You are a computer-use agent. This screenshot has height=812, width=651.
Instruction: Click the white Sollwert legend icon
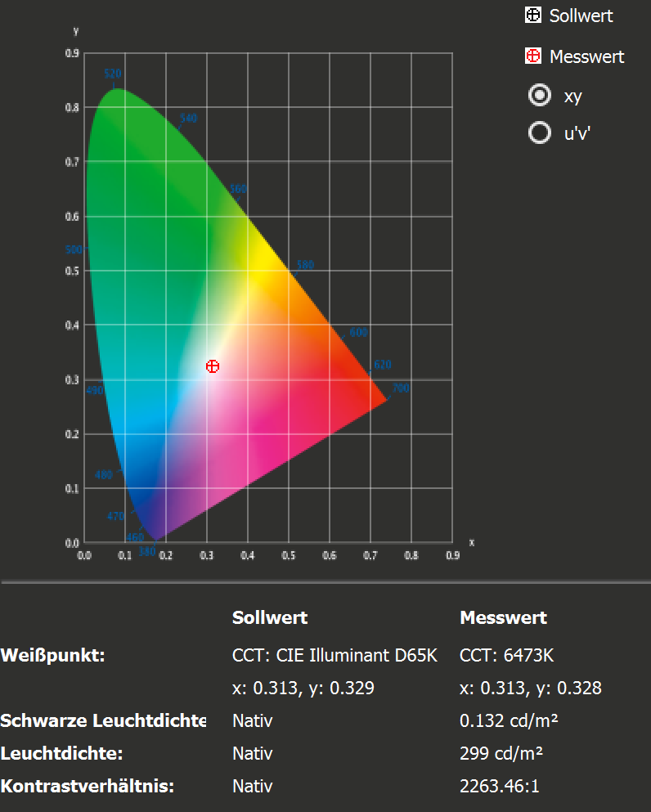coord(533,16)
